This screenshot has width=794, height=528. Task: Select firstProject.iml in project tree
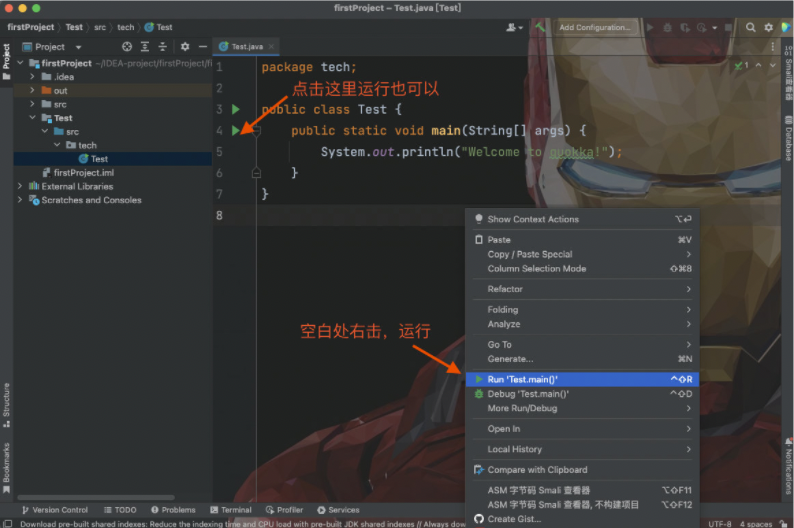[x=78, y=172]
